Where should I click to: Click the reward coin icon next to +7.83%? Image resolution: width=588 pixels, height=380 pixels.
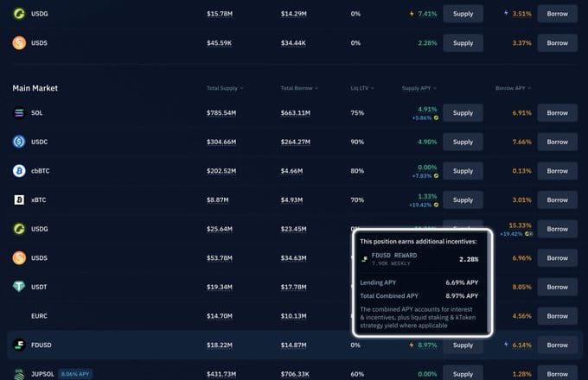pyautogui.click(x=436, y=176)
